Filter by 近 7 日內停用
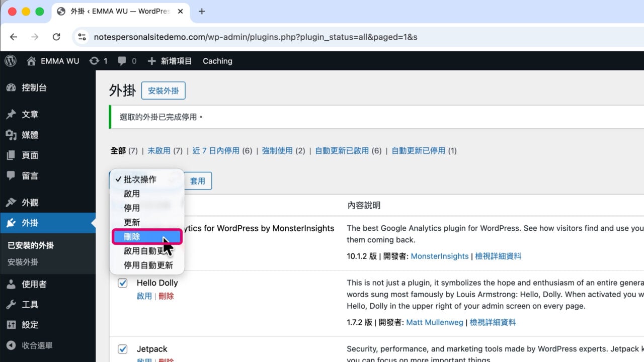Screen dimensions: 644x362 pyautogui.click(x=216, y=151)
